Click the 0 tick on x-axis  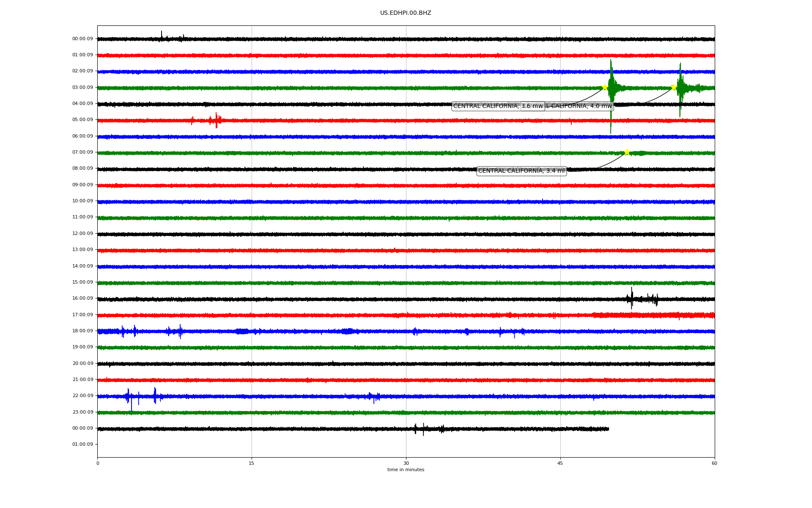click(98, 463)
